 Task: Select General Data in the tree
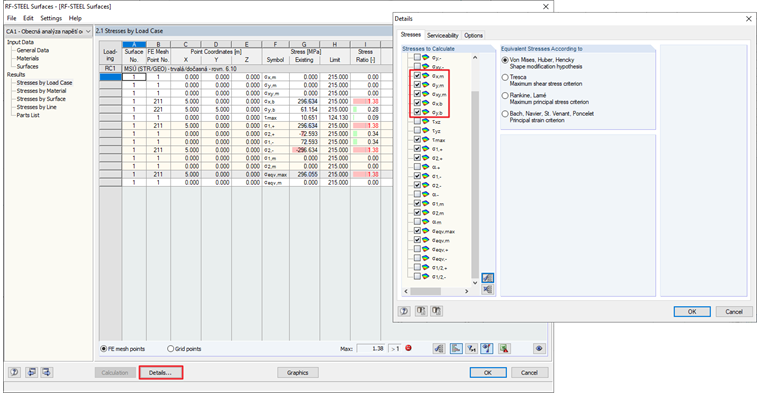click(32, 50)
